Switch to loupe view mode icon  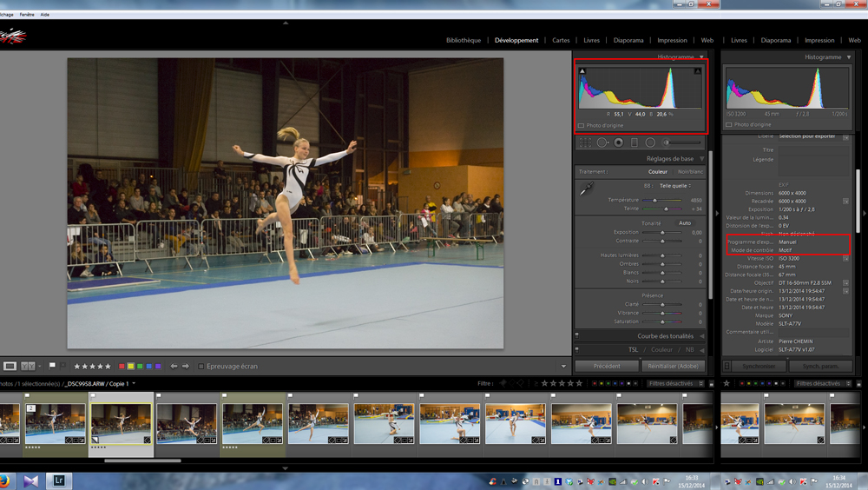pyautogui.click(x=10, y=367)
